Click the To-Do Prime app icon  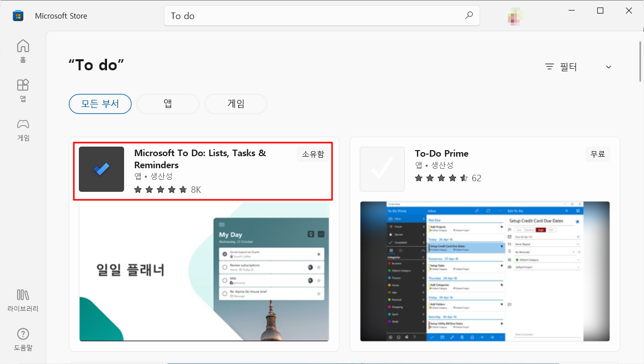[x=382, y=169]
